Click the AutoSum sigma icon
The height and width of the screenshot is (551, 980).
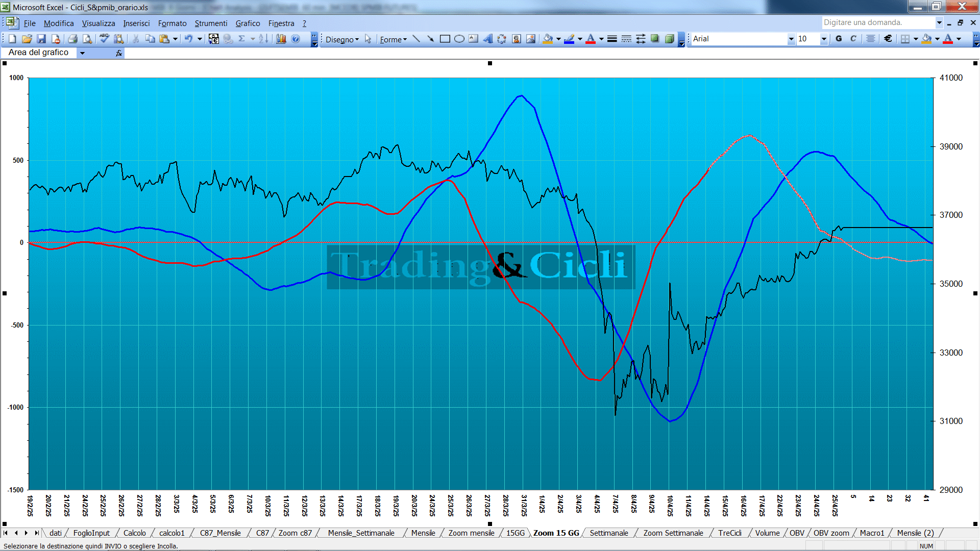tap(242, 39)
